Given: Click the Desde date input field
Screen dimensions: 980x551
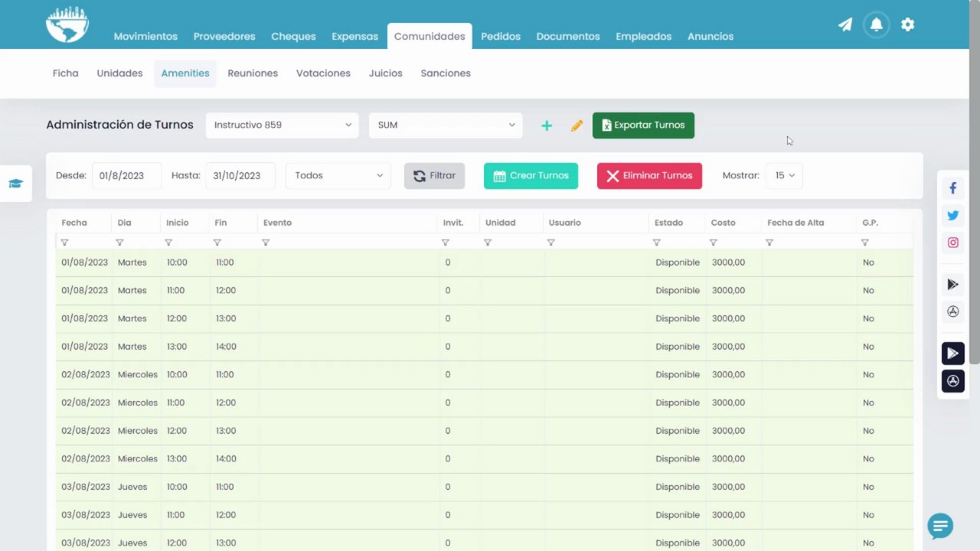Looking at the screenshot, I should (126, 175).
